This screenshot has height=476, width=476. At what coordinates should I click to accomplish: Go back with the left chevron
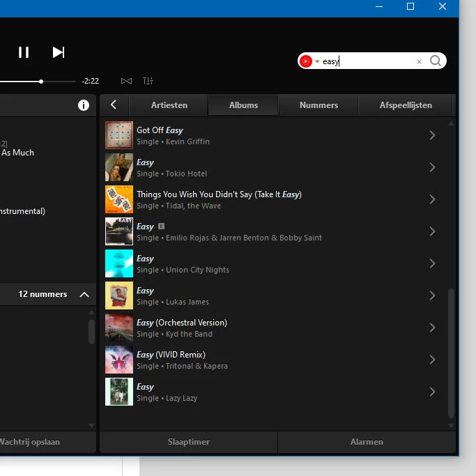[114, 105]
